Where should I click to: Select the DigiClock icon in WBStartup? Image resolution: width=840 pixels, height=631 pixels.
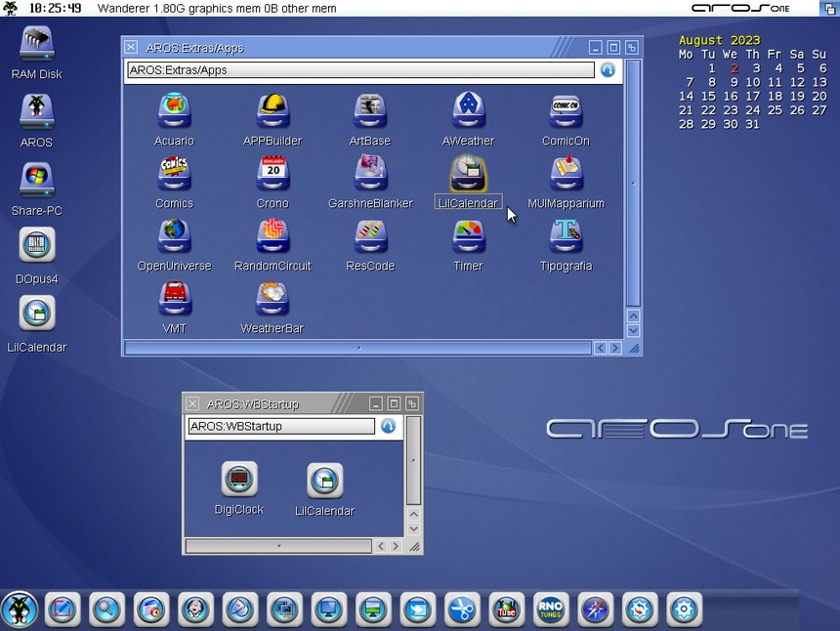(239, 479)
